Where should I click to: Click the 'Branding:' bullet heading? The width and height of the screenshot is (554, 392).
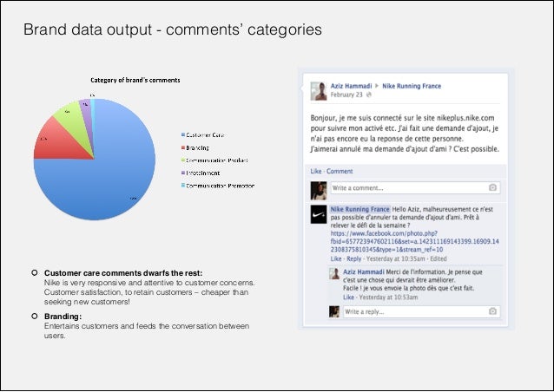(x=63, y=317)
